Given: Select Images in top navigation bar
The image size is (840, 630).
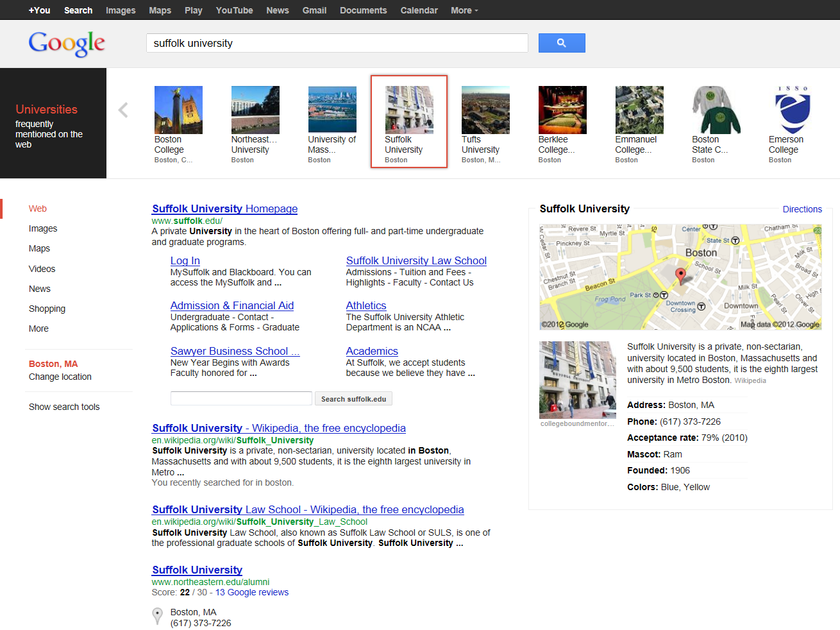Looking at the screenshot, I should point(121,10).
